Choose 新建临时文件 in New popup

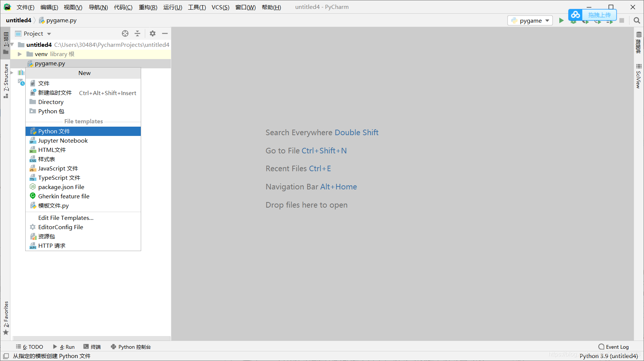click(83, 93)
